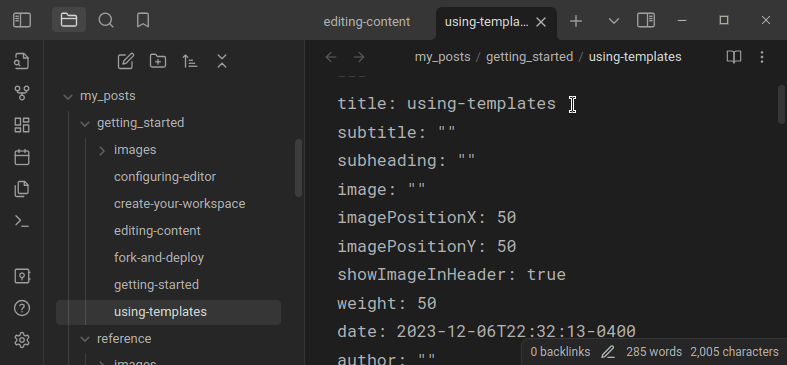Screen dimensions: 787x365
Task: Toggle the left sidebar panel
Action: coord(22,21)
